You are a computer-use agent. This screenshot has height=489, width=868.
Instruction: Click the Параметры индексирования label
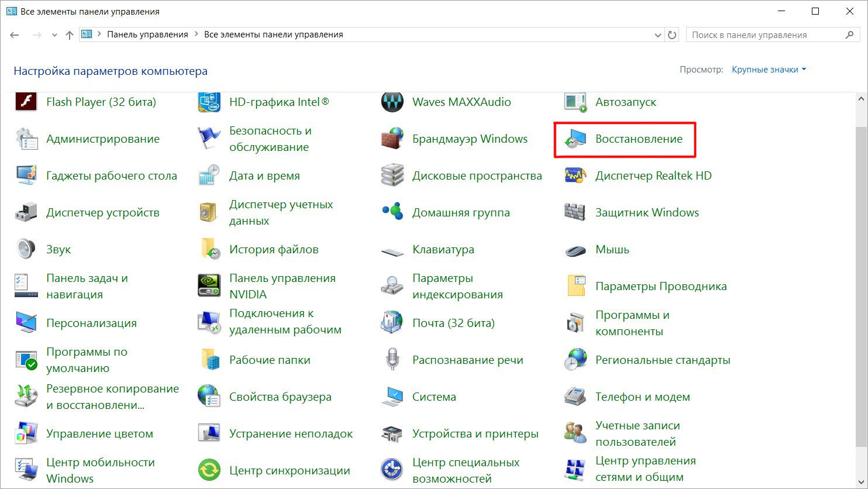(x=457, y=287)
